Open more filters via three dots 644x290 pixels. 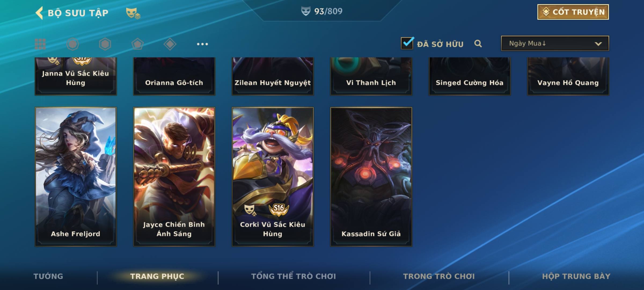coord(202,44)
